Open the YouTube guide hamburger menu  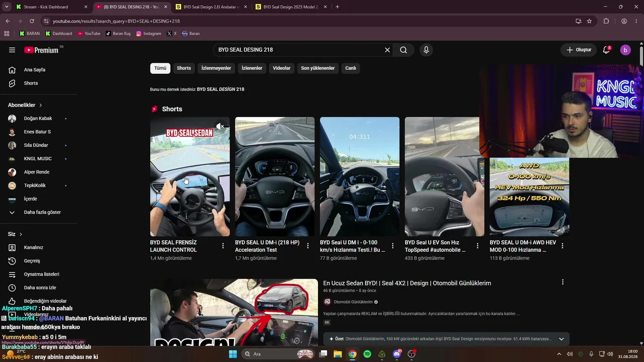point(12,50)
